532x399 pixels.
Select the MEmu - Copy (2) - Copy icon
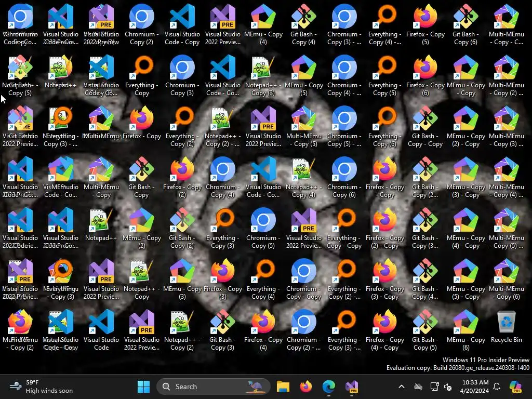pyautogui.click(x=465, y=127)
